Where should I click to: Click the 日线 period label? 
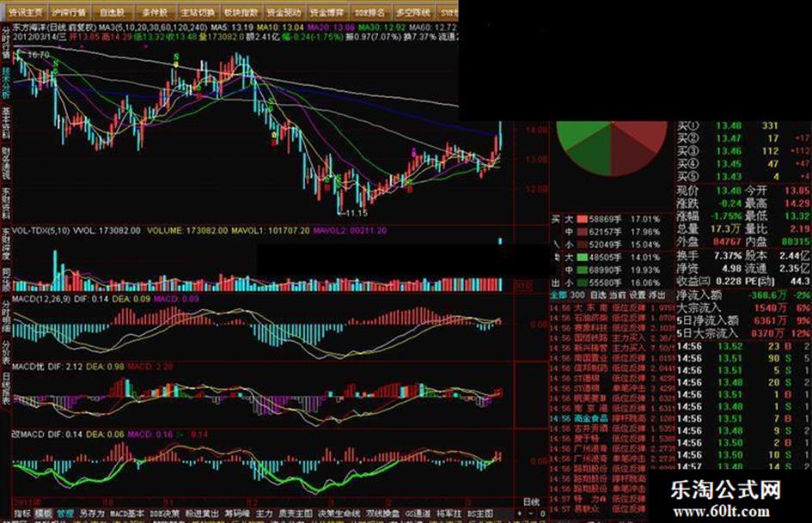click(531, 502)
